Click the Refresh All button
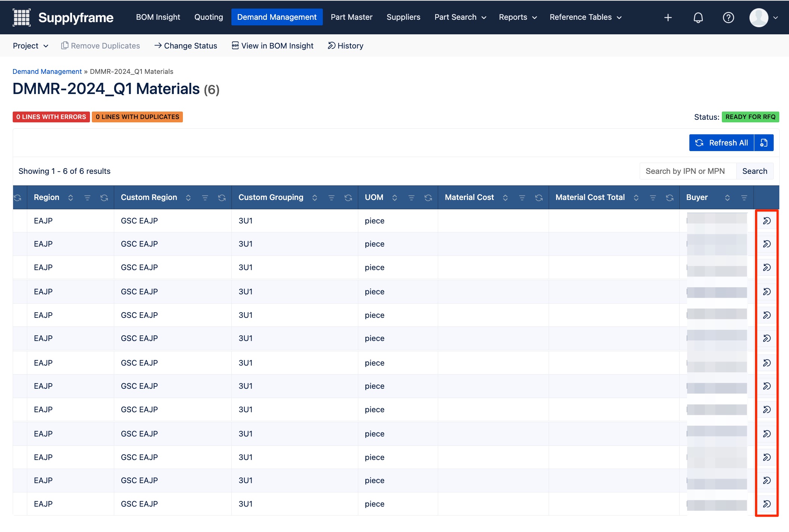The width and height of the screenshot is (789, 532). pyautogui.click(x=721, y=143)
